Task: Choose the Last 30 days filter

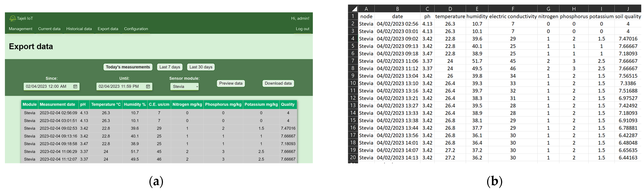Action: pyautogui.click(x=201, y=67)
